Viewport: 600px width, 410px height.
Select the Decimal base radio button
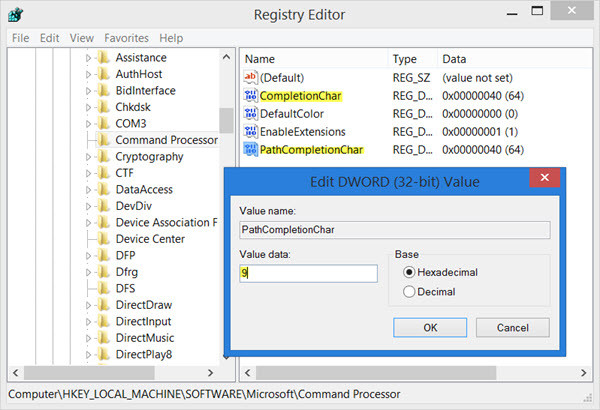(409, 292)
